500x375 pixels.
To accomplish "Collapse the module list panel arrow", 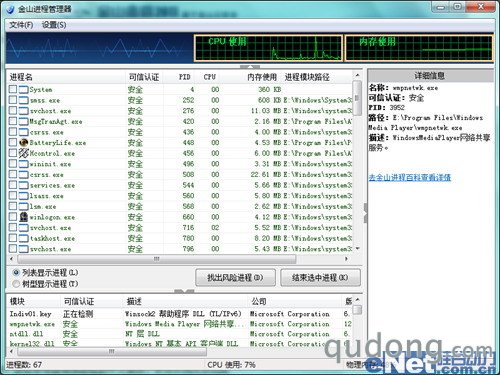I will click(x=184, y=292).
